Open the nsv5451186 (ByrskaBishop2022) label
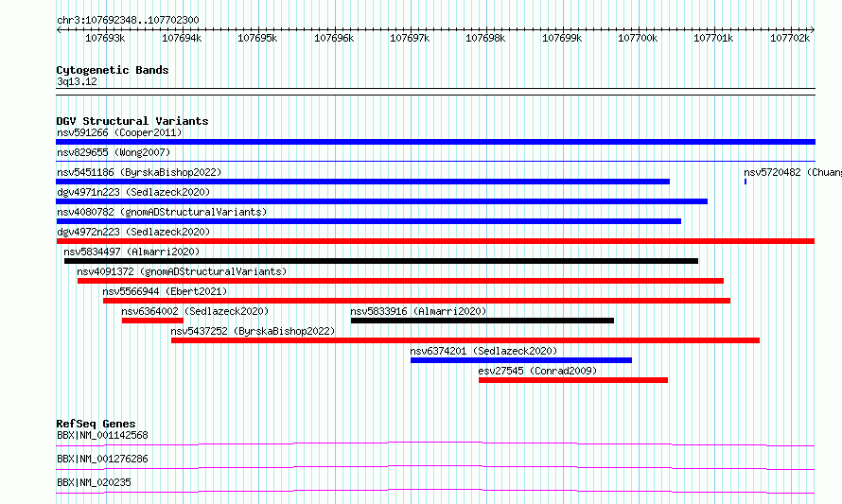The height and width of the screenshot is (504, 842). (139, 172)
